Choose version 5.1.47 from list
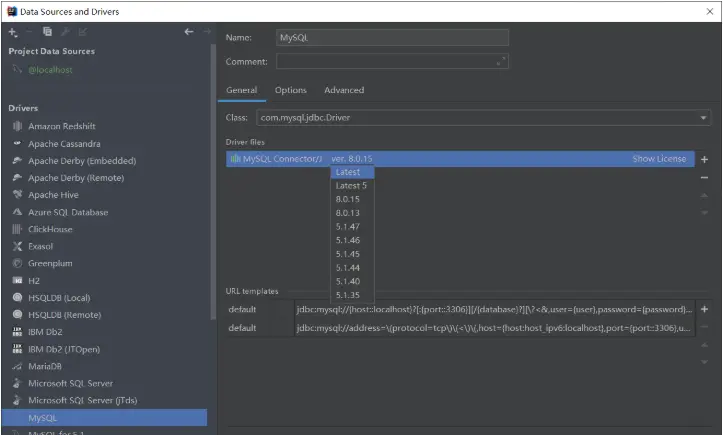The width and height of the screenshot is (723, 435). [352, 226]
